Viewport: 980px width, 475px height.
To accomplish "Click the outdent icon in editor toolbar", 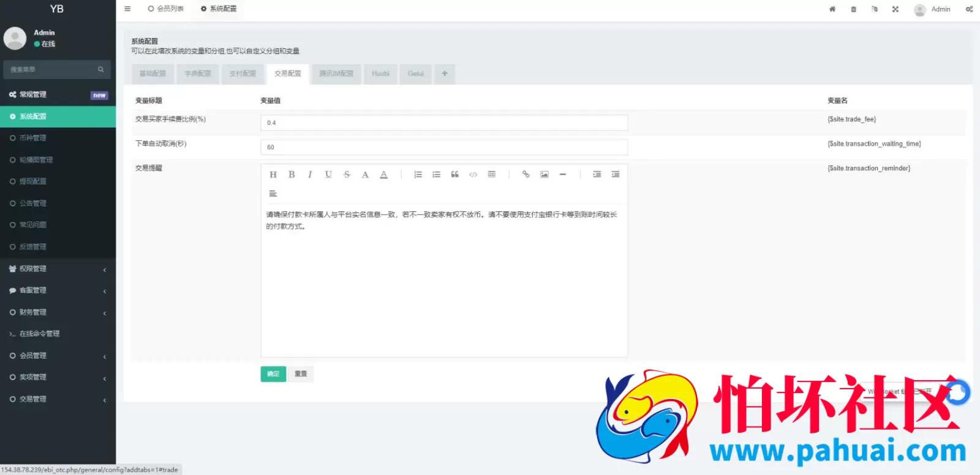I will (615, 174).
